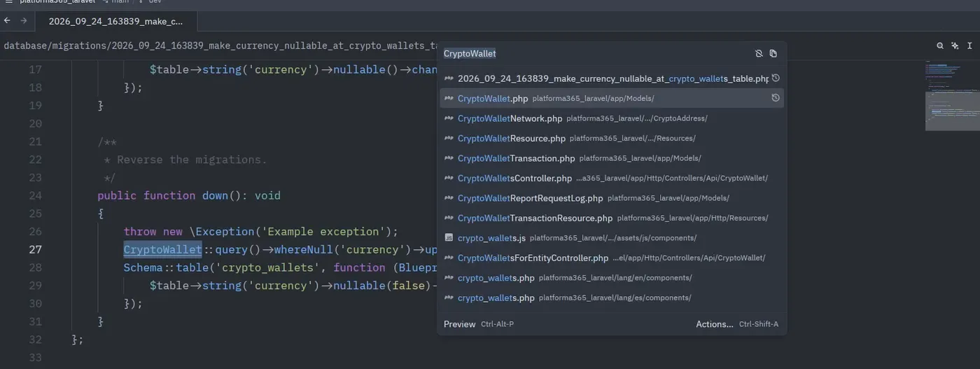Image resolution: width=980 pixels, height=369 pixels.
Task: Click line number 27 in gutter
Action: click(34, 249)
